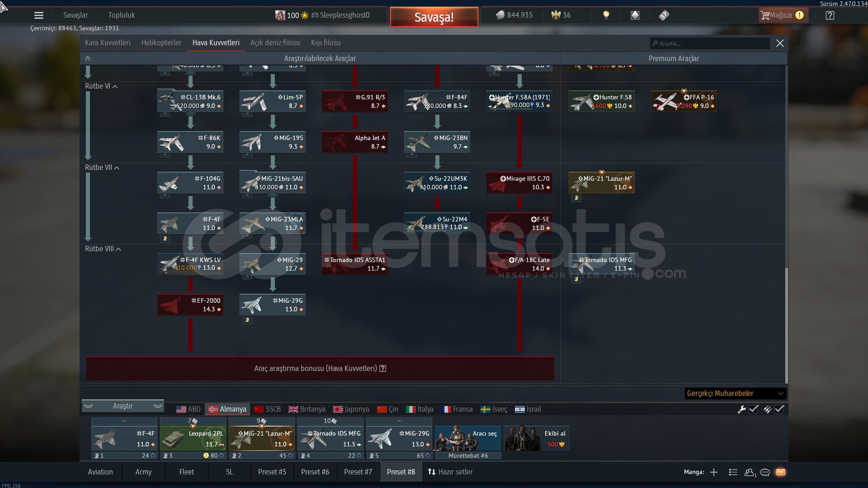Viewport: 868px width, 488px height.
Task: Select the F-104G aircraft
Action: [190, 183]
